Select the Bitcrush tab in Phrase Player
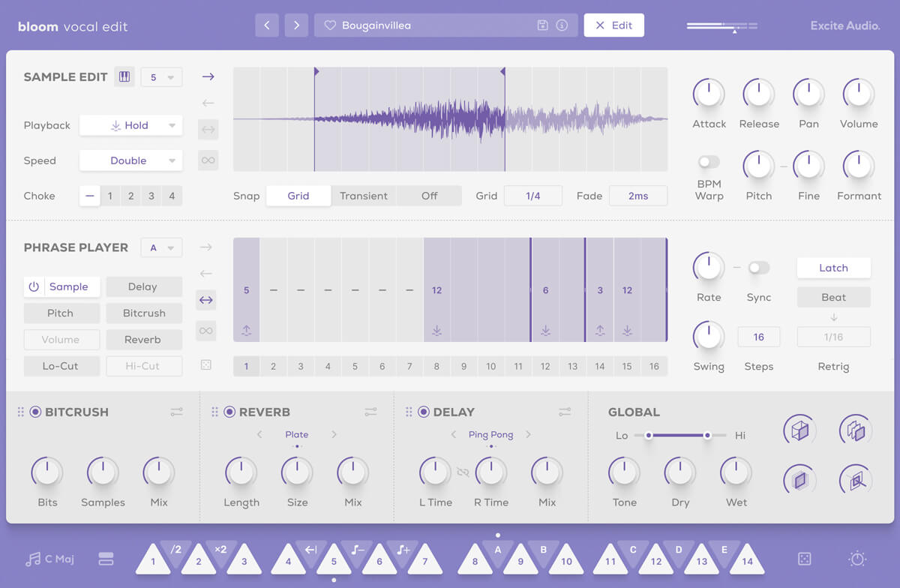900x588 pixels. (x=144, y=313)
